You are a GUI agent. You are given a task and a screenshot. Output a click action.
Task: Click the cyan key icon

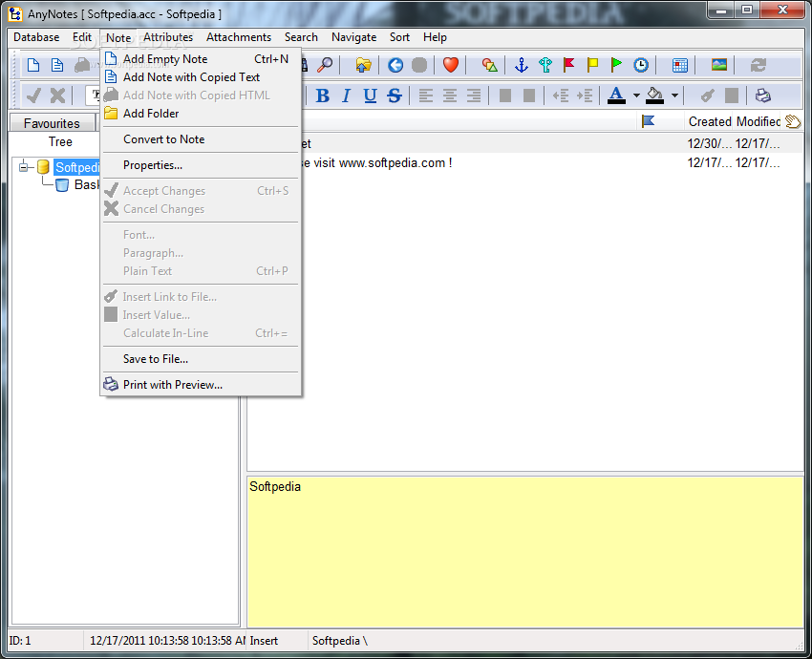[x=545, y=65]
